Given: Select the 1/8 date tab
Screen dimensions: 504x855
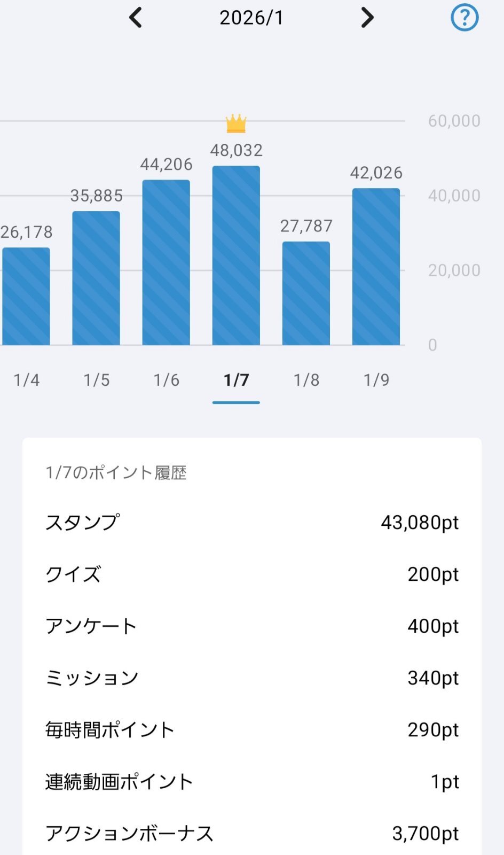Looking at the screenshot, I should click(x=306, y=380).
